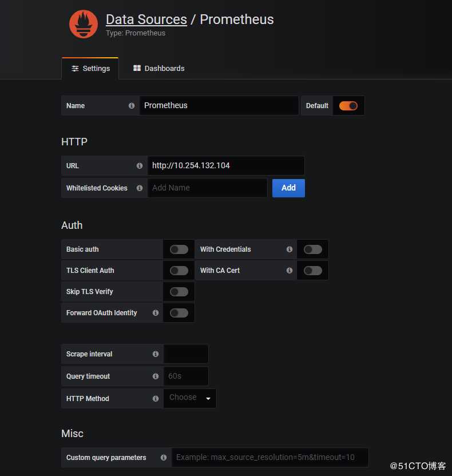Click the info icon beside Forward OAuth Identity
Image resolution: width=452 pixels, height=476 pixels.
156,313
